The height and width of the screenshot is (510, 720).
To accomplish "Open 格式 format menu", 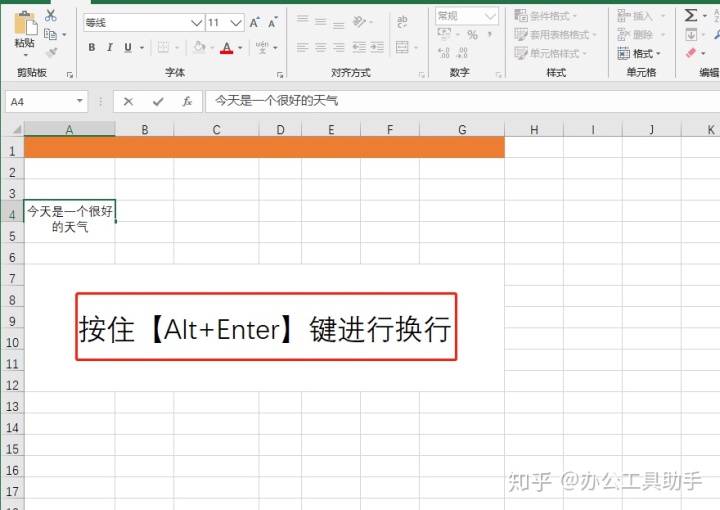I will click(x=639, y=54).
